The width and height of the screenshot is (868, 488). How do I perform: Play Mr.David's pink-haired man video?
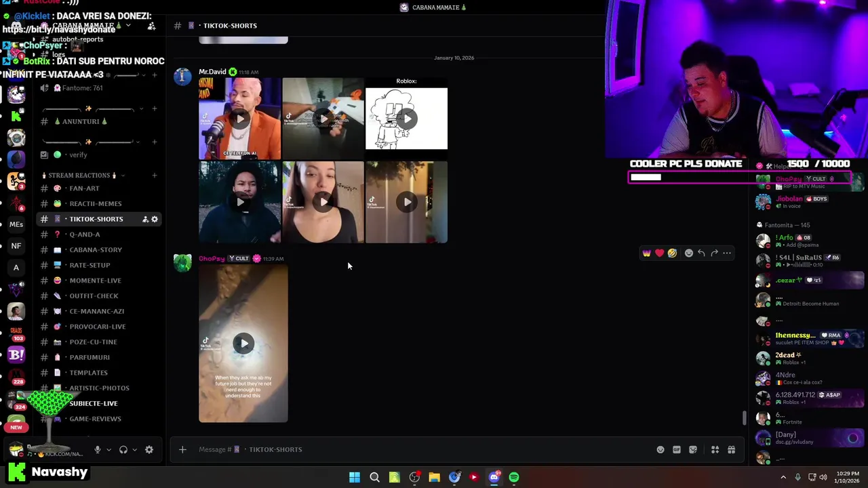(x=239, y=119)
